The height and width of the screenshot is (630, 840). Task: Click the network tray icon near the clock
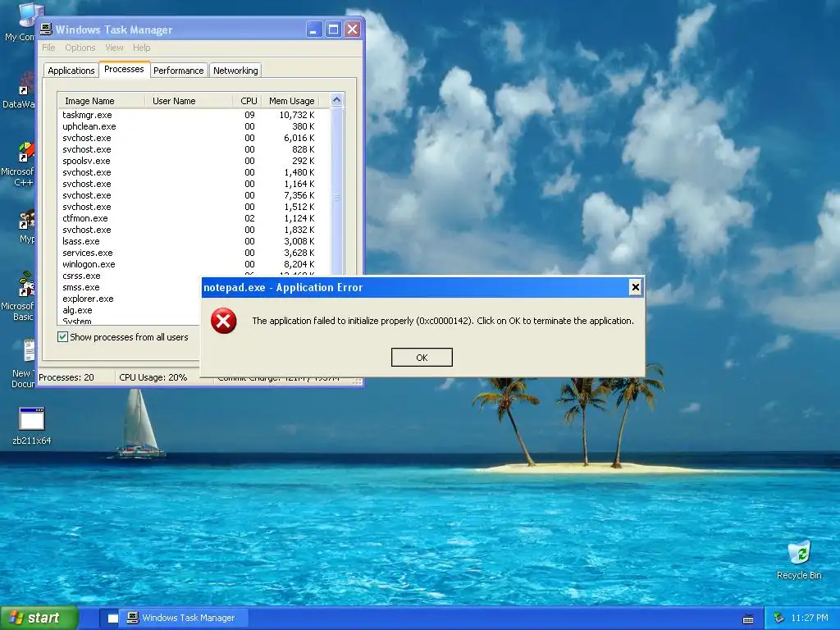click(x=778, y=619)
